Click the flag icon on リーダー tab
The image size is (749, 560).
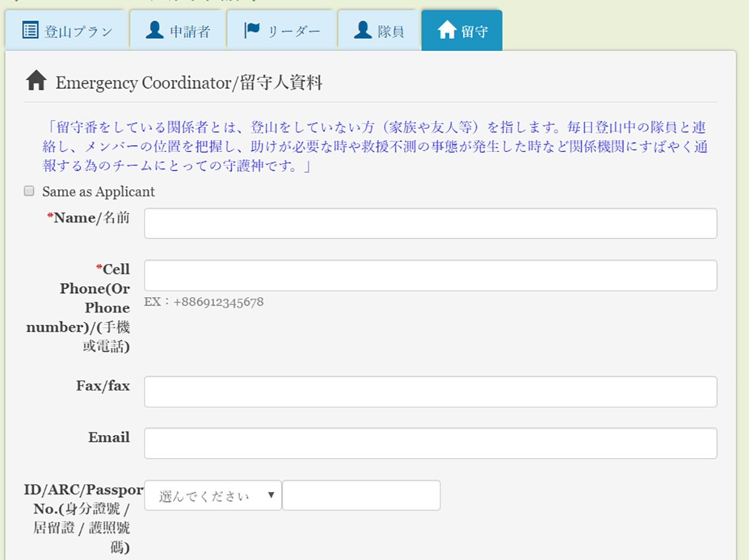point(252,30)
